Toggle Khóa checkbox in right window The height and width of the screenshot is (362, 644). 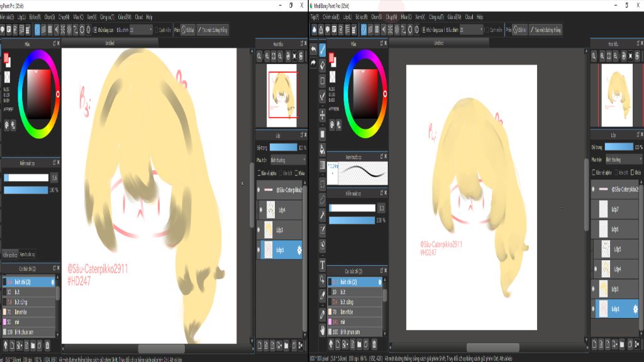(x=633, y=172)
